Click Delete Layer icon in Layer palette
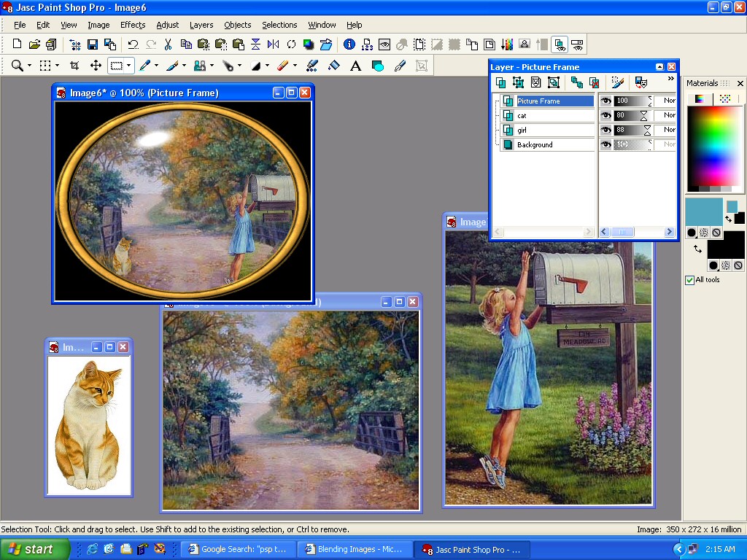This screenshot has width=747, height=560. coord(594,82)
